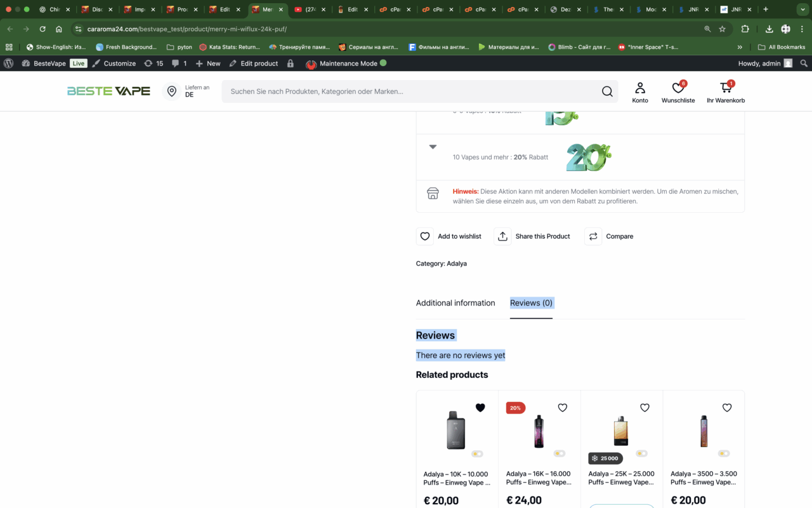The height and width of the screenshot is (508, 812).
Task: Open the Ihr Warenkorb cart icon
Action: pyautogui.click(x=725, y=88)
